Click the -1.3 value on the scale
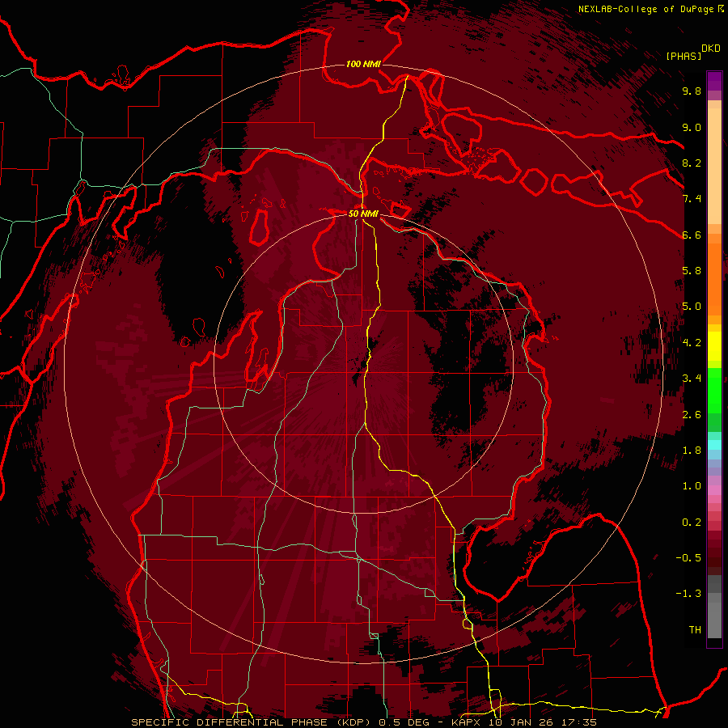The image size is (728, 728). (x=688, y=594)
